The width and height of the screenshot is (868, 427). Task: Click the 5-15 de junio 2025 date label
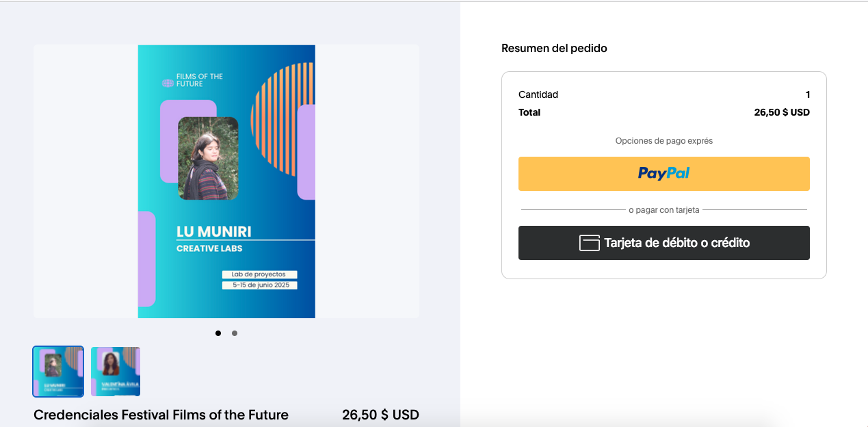click(259, 285)
